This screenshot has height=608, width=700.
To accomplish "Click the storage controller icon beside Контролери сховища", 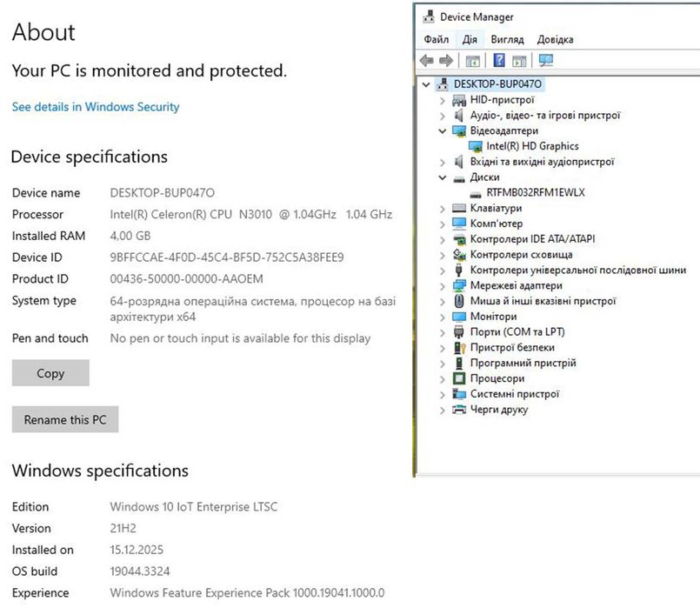I will coord(459,255).
